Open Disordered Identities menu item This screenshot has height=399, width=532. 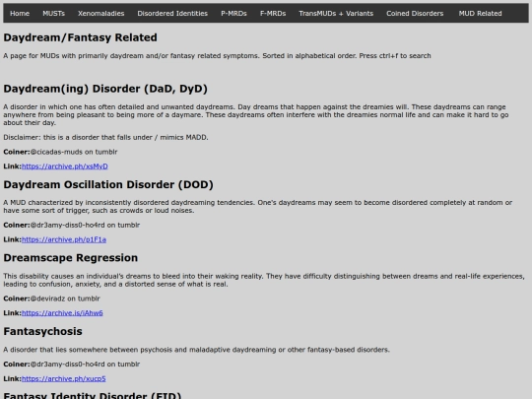(172, 13)
